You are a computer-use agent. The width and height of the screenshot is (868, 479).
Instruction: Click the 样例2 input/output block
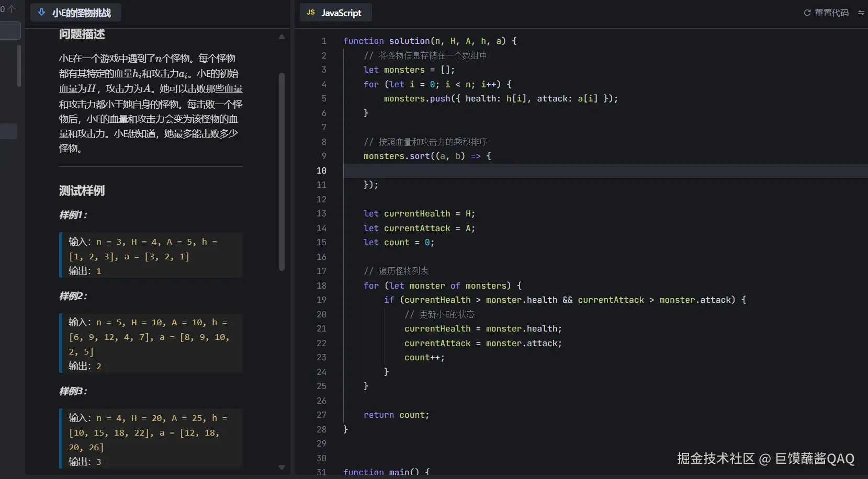point(151,344)
